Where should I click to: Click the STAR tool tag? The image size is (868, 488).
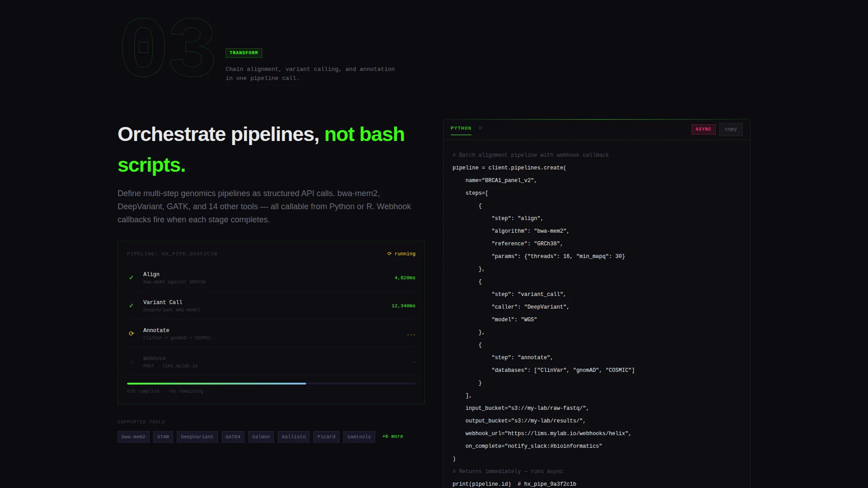point(163,437)
